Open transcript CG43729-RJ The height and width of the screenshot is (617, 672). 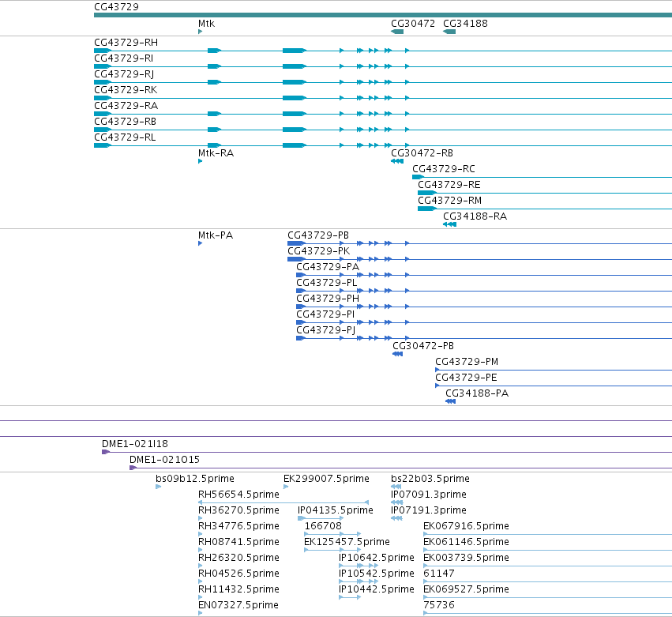click(x=124, y=74)
